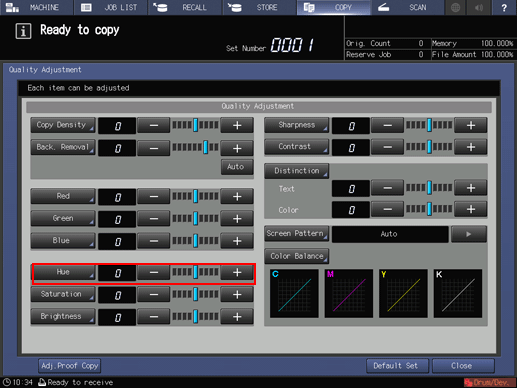Open the STORE tab
This screenshot has width=517, height=388.
[260, 7]
